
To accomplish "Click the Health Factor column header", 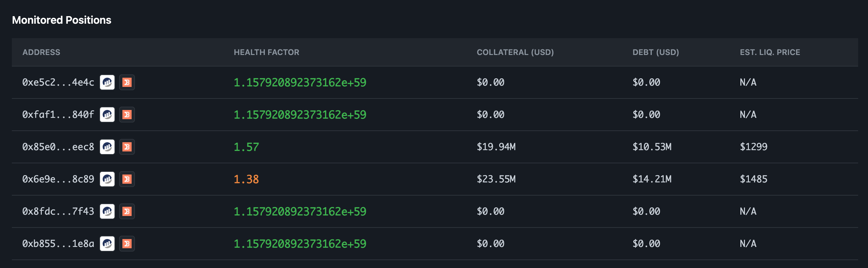I will pos(266,52).
